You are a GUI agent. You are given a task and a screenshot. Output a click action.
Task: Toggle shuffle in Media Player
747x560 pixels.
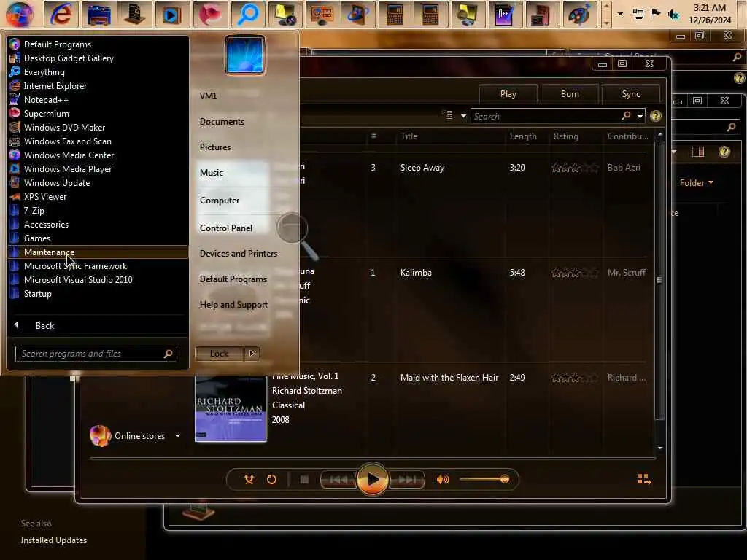pyautogui.click(x=249, y=480)
